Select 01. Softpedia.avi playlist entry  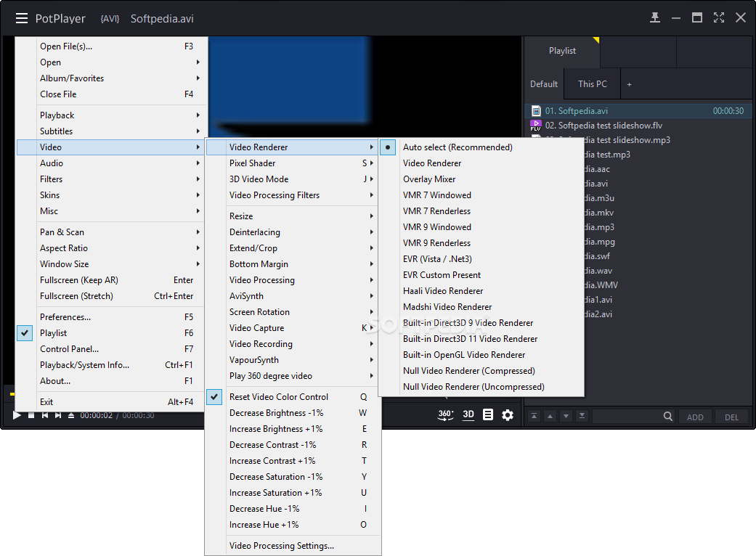pyautogui.click(x=638, y=111)
